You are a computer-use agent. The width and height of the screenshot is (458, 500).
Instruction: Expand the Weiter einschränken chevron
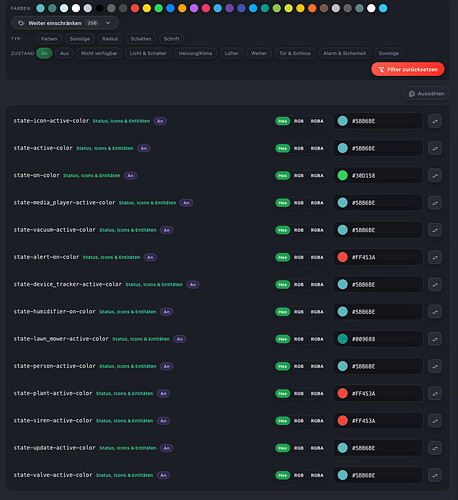[108, 23]
